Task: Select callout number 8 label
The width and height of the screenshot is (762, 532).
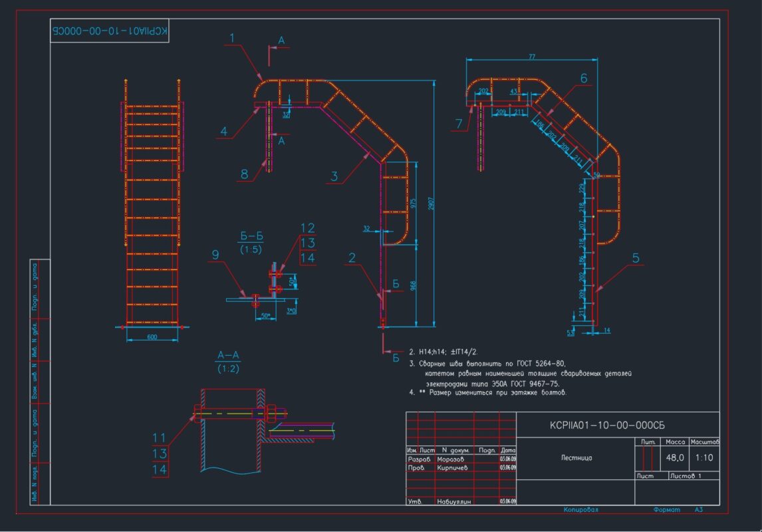Action: pyautogui.click(x=245, y=174)
